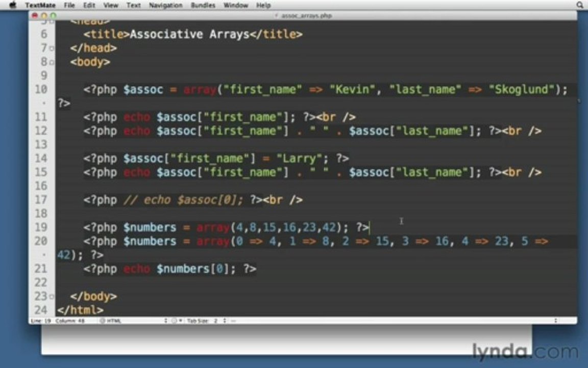Open the Navigation menu
This screenshot has height=368, width=588.
[x=165, y=5]
